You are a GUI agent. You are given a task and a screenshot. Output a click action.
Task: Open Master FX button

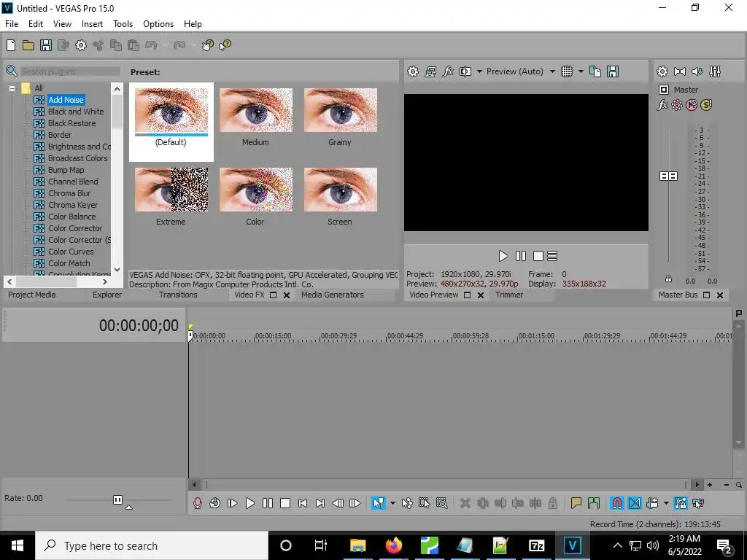coord(662,105)
